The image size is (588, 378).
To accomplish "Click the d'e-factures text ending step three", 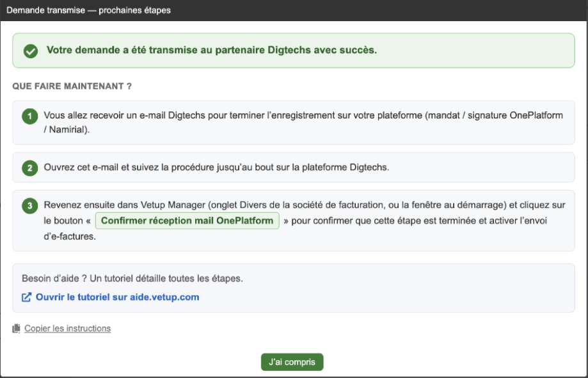I will click(70, 237).
